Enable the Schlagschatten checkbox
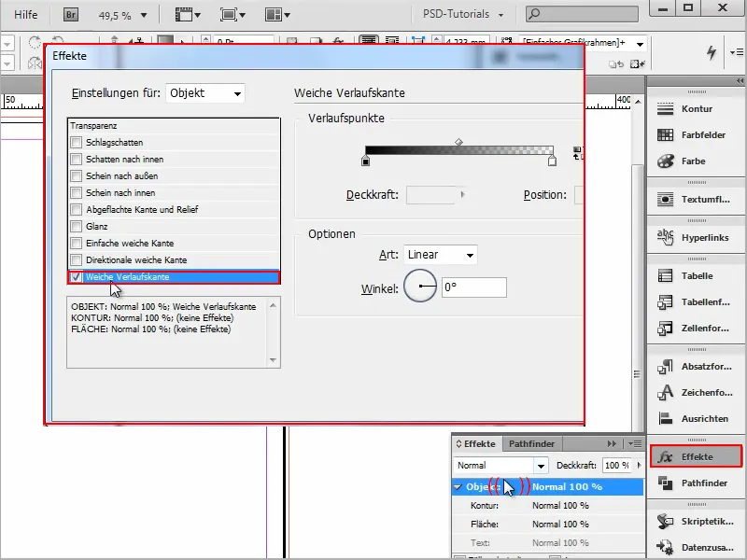 pyautogui.click(x=76, y=143)
